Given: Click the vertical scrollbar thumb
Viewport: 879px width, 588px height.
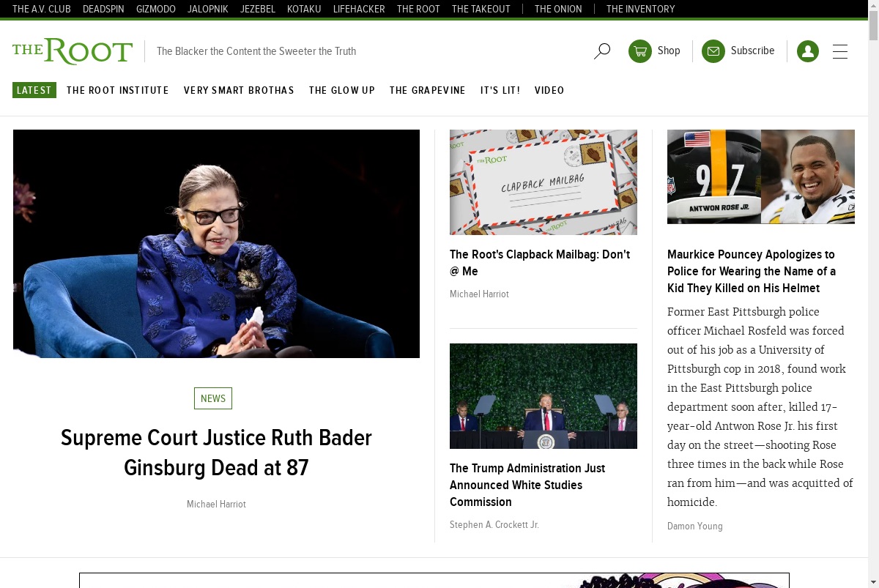Looking at the screenshot, I should pyautogui.click(x=873, y=26).
